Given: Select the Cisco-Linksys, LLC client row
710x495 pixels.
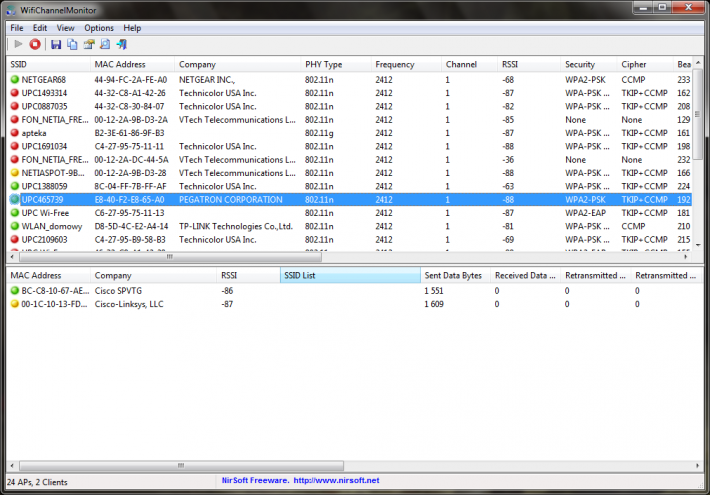Looking at the screenshot, I should pos(353,304).
